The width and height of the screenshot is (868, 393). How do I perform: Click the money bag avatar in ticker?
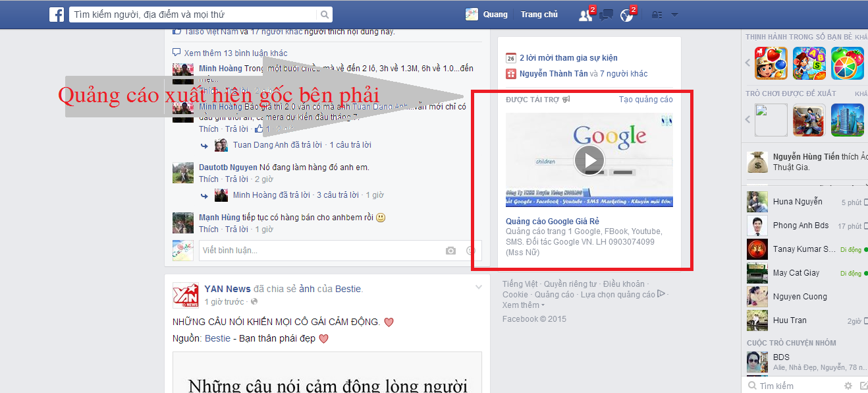(757, 162)
